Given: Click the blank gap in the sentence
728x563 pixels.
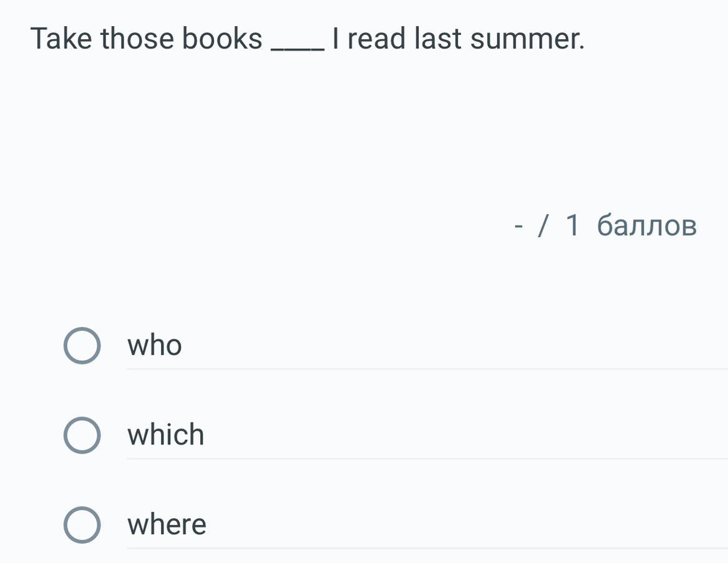Looking at the screenshot, I should click(x=298, y=44).
